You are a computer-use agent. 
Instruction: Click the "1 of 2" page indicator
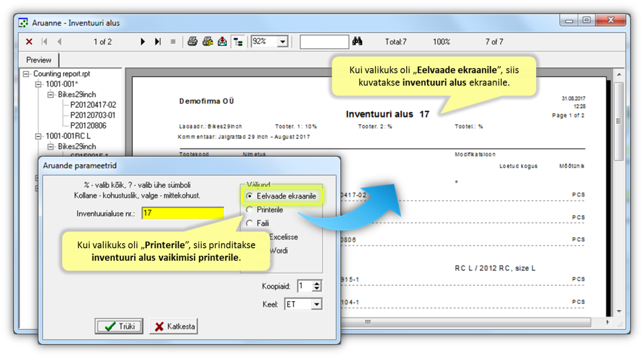coord(103,42)
